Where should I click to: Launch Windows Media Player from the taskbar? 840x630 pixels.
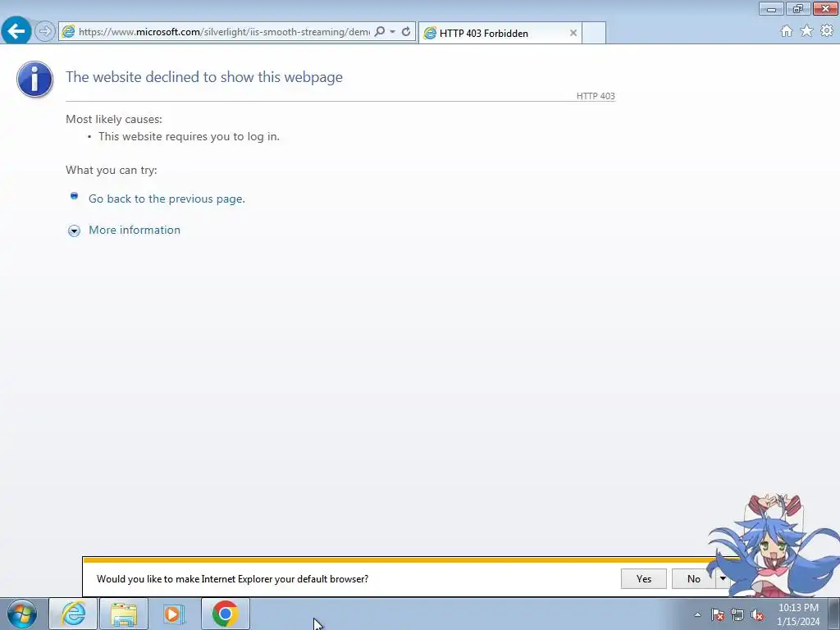(x=174, y=614)
